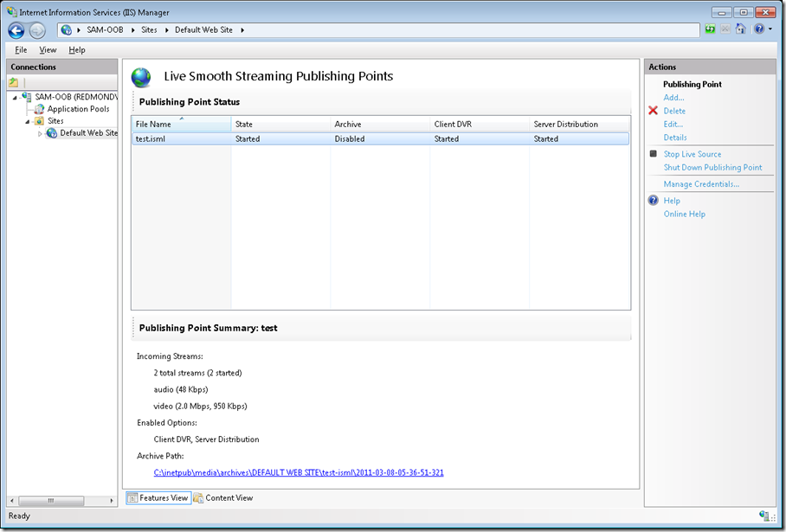Click the Disabled Archive cell
The width and height of the screenshot is (786, 532).
point(350,138)
